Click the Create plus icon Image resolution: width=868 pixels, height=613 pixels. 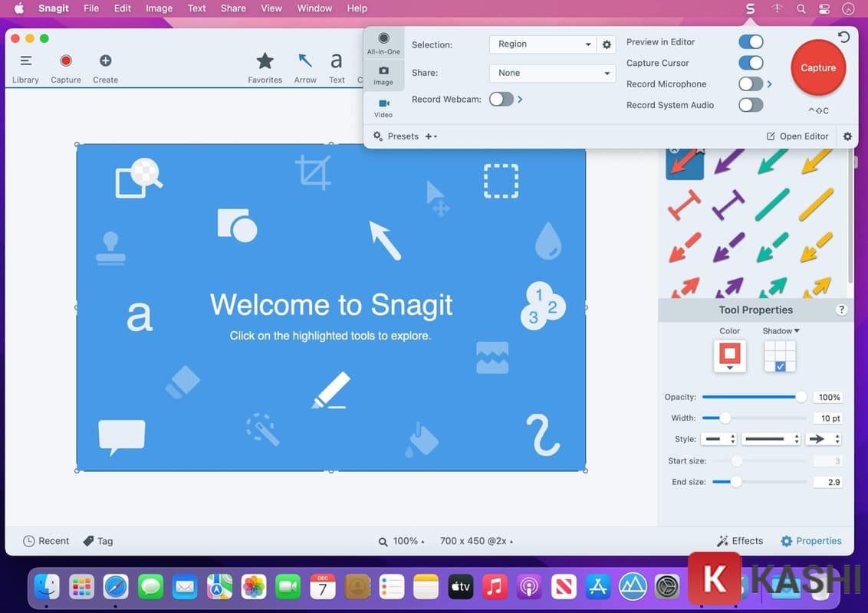click(105, 61)
